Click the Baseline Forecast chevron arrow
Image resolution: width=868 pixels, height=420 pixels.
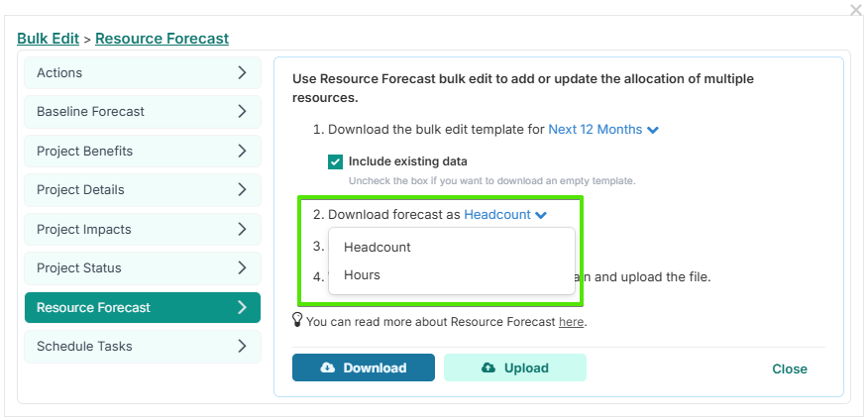click(x=242, y=111)
